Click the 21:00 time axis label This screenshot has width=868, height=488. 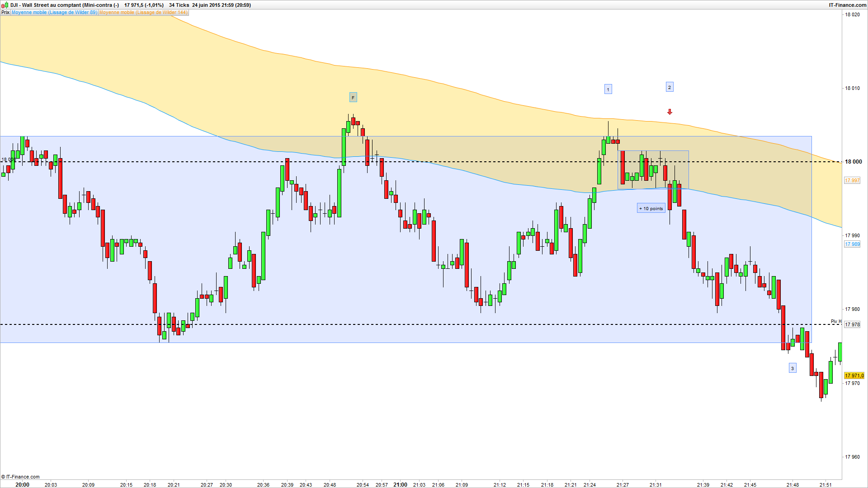point(400,484)
